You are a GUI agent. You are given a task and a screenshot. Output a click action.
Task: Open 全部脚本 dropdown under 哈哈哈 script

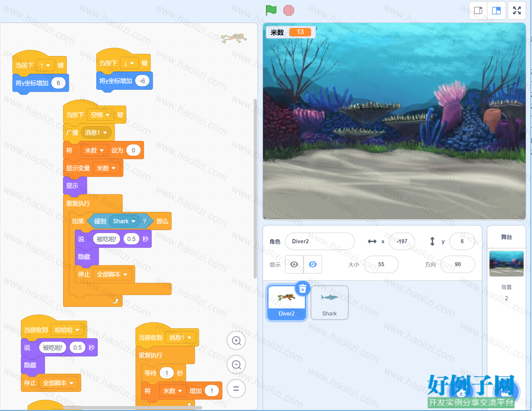pyautogui.click(x=58, y=383)
